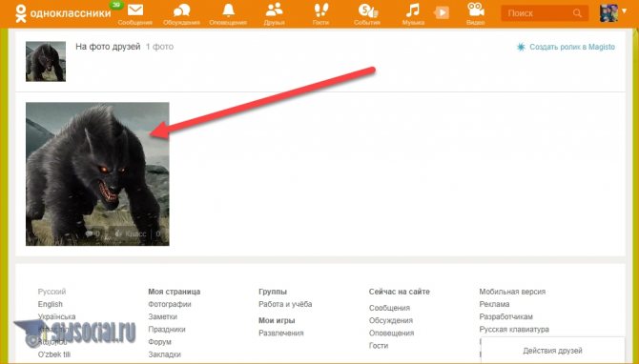
Task: Open the Разработчикам footer link
Action: tap(506, 316)
